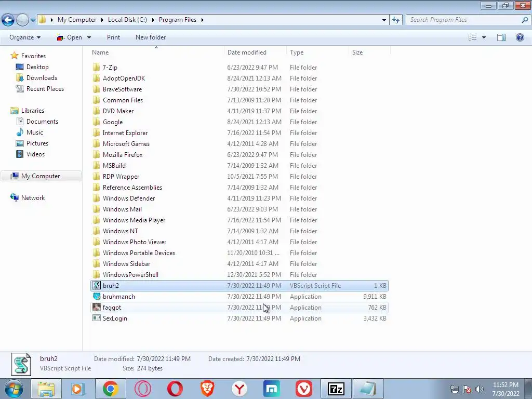Select the Windows Defender folder
The height and width of the screenshot is (399, 532).
pyautogui.click(x=129, y=198)
